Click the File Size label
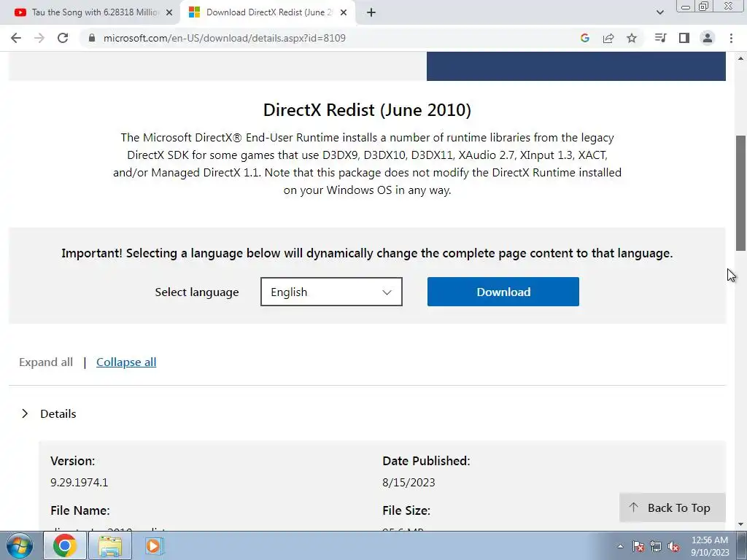This screenshot has width=747, height=560. 406,510
